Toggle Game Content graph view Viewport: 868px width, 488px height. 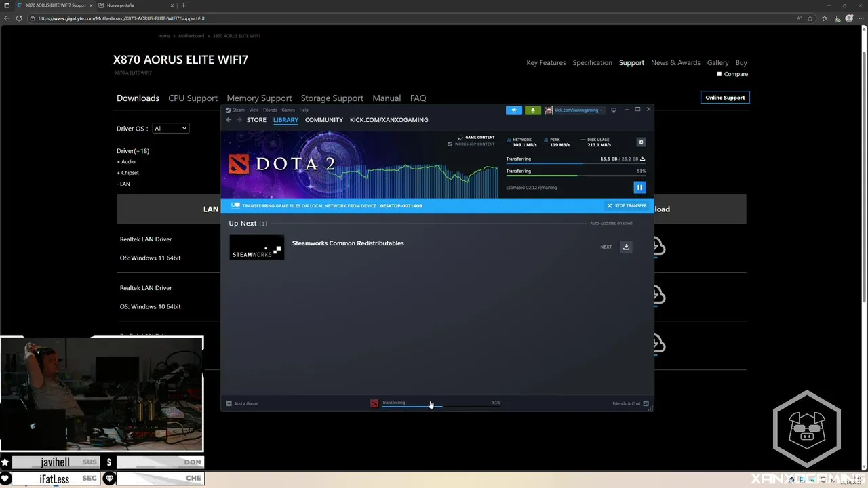click(475, 138)
